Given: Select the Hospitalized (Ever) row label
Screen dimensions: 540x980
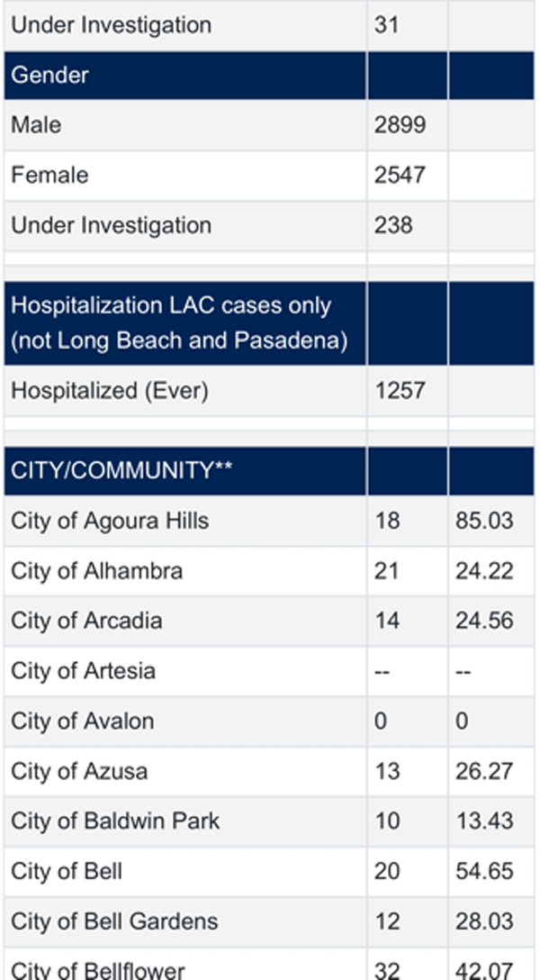Looking at the screenshot, I should (110, 391).
